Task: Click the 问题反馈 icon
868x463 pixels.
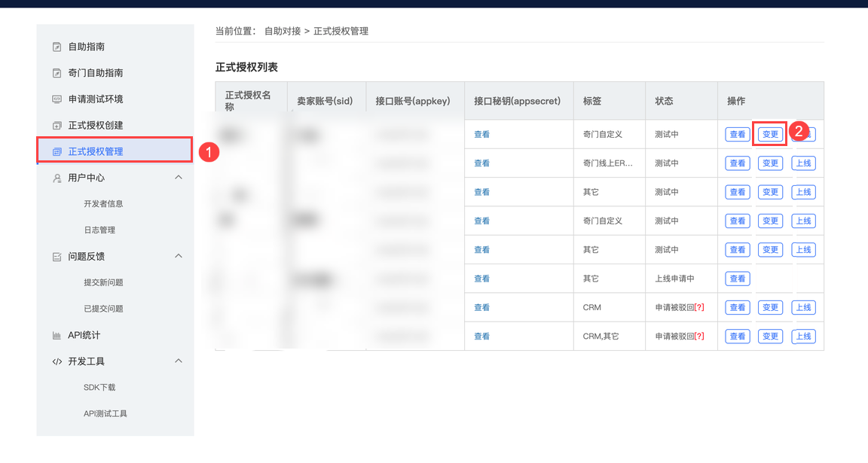Action: tap(57, 257)
